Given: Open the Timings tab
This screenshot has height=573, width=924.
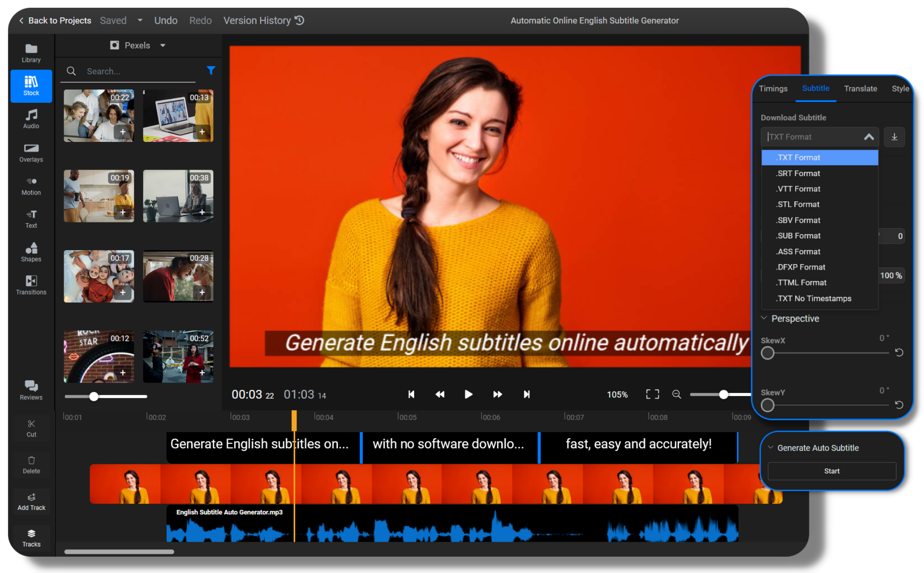Looking at the screenshot, I should 773,88.
